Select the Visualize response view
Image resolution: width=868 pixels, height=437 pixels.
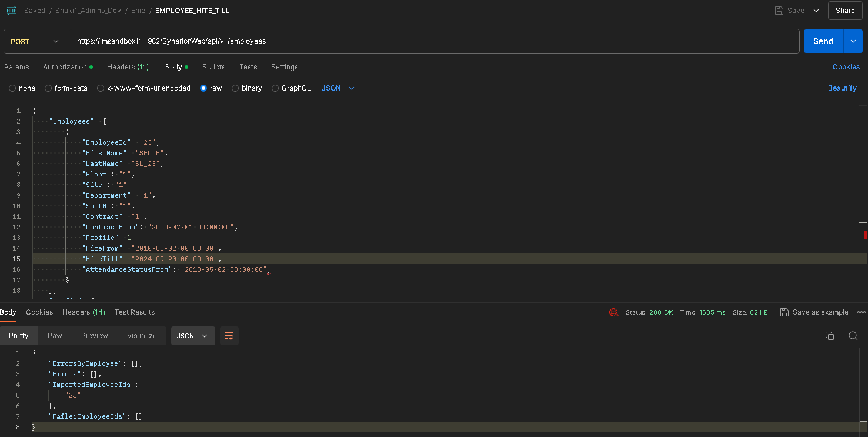(142, 336)
